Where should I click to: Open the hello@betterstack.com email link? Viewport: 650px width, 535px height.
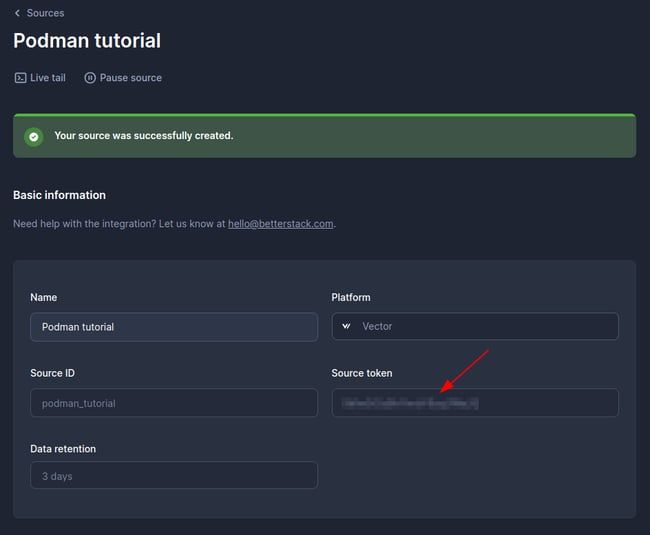pyautogui.click(x=280, y=224)
